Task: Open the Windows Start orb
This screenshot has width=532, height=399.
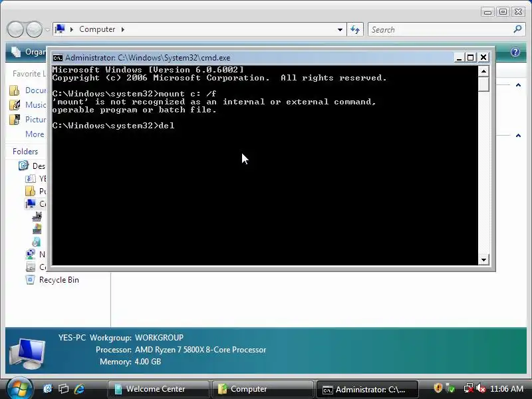Action: [19, 388]
